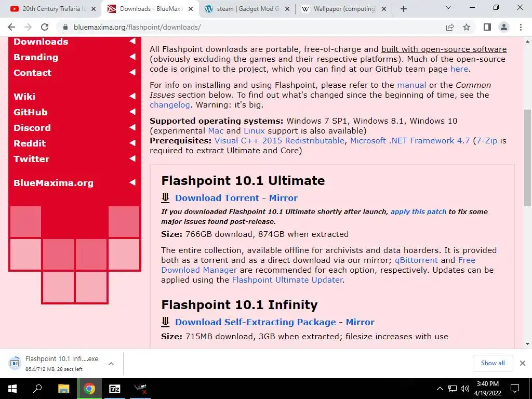Click the GitHub team page 'here' link
This screenshot has width=532, height=399.
(459, 69)
